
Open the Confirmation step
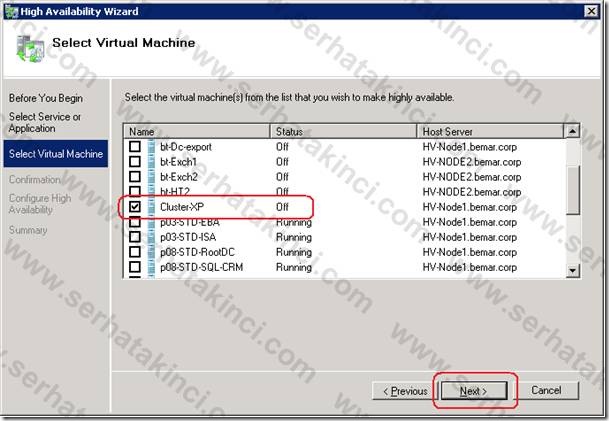point(35,179)
